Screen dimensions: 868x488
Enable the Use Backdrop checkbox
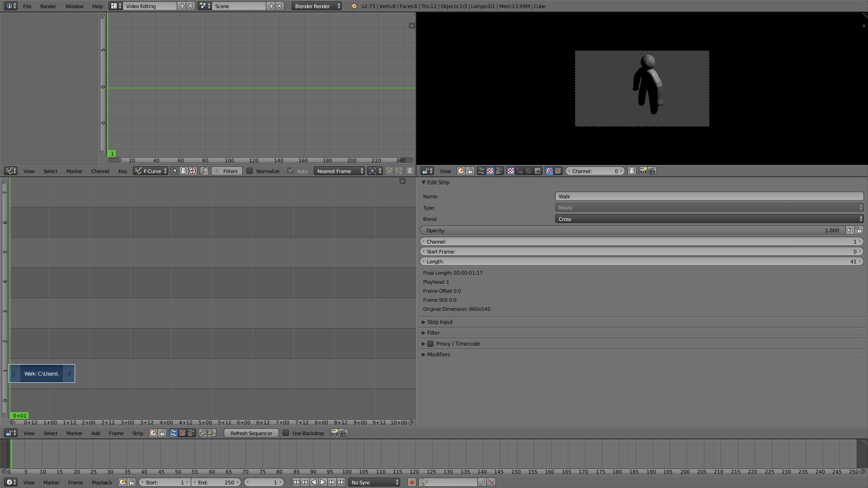coord(286,433)
